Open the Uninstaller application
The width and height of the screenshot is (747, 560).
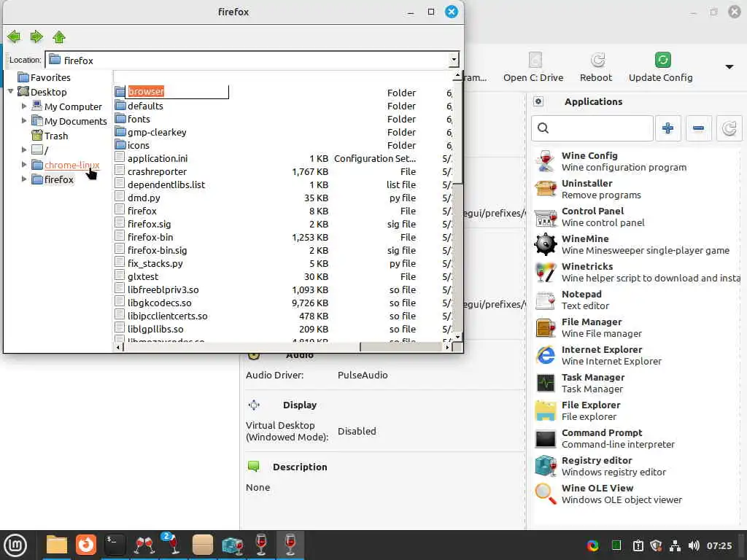tap(636, 189)
